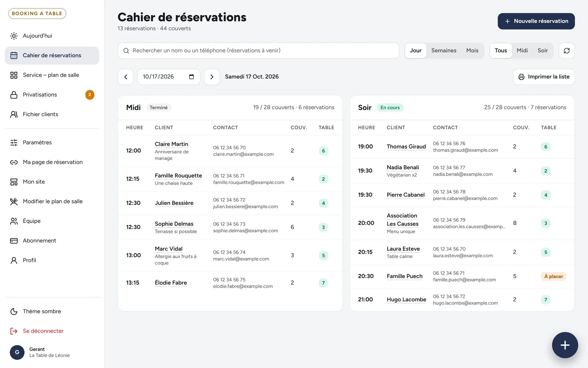Image resolution: width=588 pixels, height=368 pixels.
Task: Open Claire Martin reservation
Action: [171, 144]
